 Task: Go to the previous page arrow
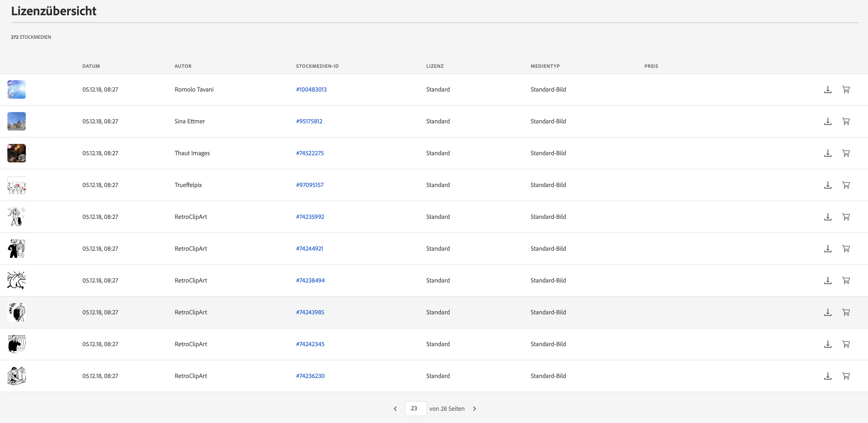coord(395,409)
